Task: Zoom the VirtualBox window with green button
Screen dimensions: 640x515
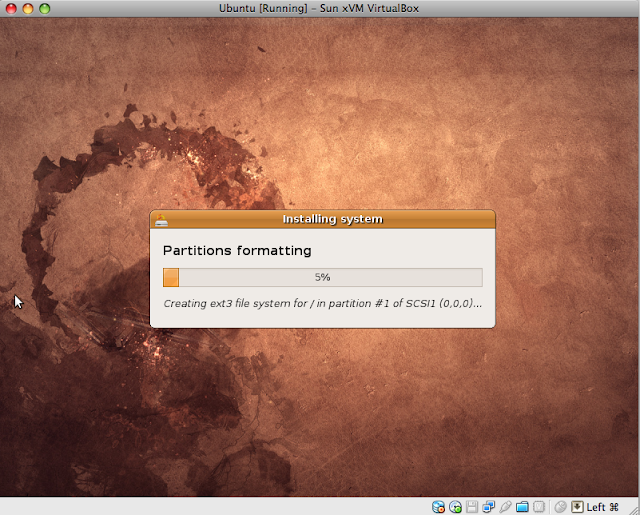Action: pyautogui.click(x=44, y=8)
